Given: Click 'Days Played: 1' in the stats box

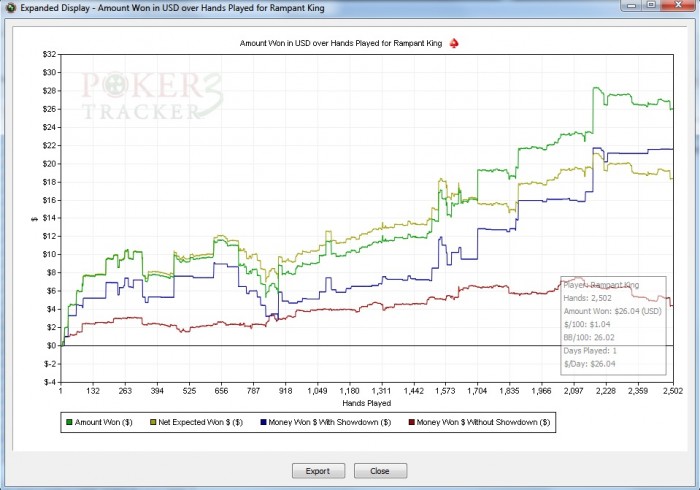Looking at the screenshot, I should tap(590, 351).
